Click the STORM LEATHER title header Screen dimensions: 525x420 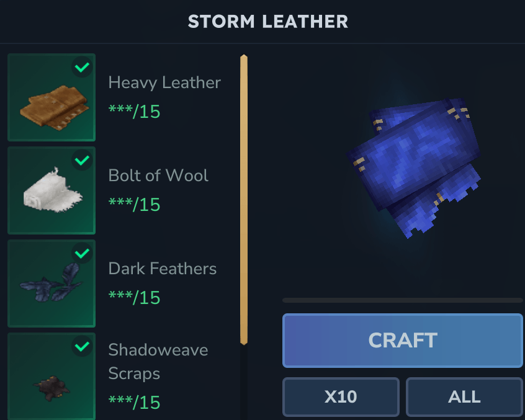pyautogui.click(x=268, y=22)
